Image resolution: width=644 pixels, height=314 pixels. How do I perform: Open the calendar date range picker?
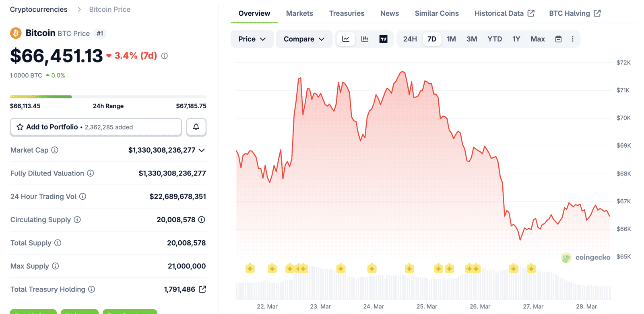(x=558, y=39)
